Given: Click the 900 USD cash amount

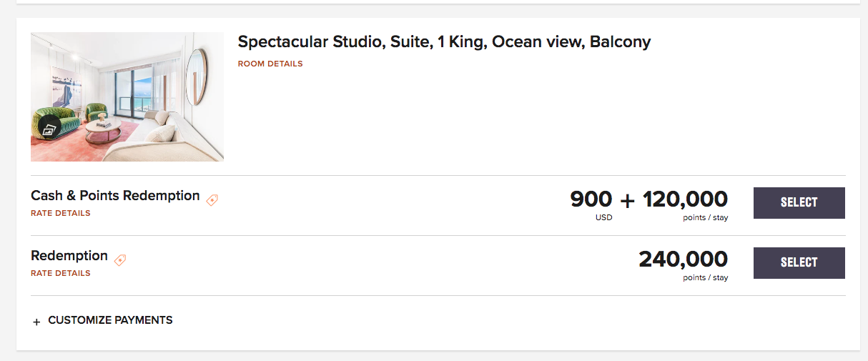Looking at the screenshot, I should (591, 199).
